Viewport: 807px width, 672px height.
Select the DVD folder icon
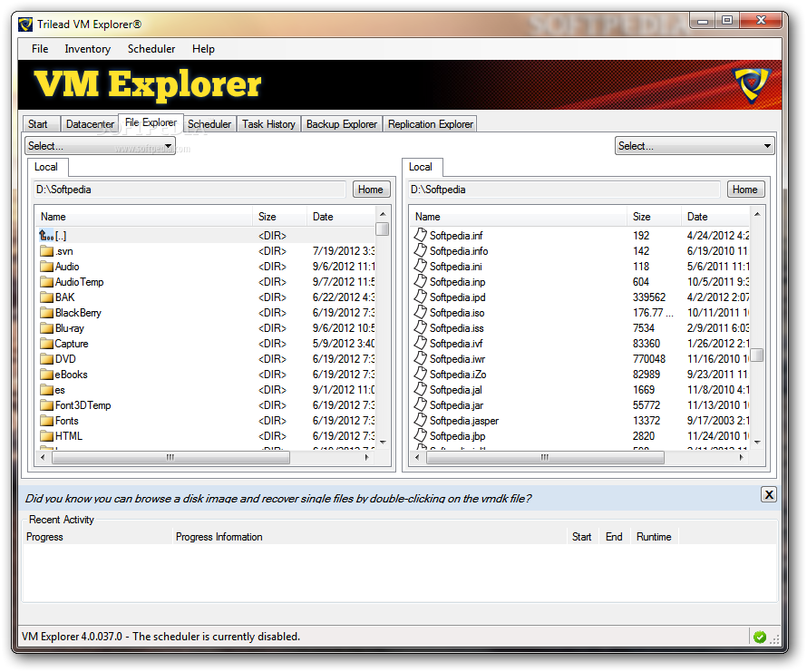pos(47,359)
